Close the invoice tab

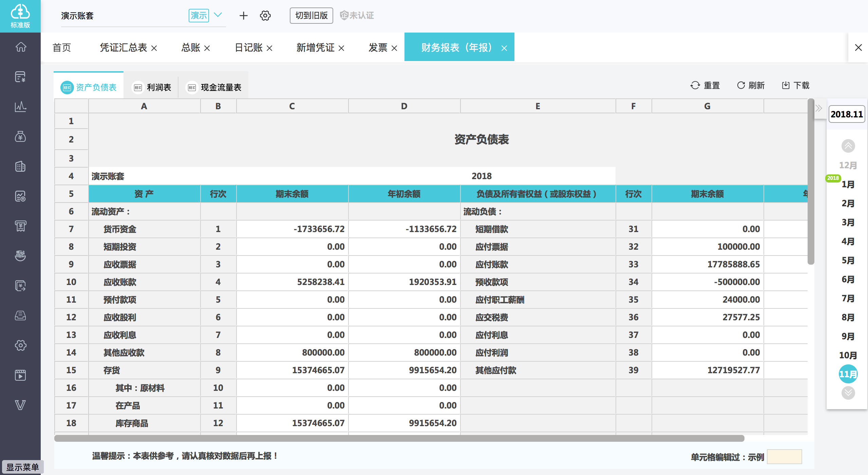pyautogui.click(x=394, y=48)
